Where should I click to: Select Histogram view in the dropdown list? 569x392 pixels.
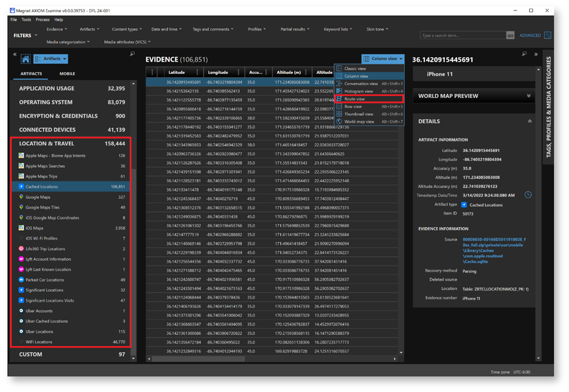pyautogui.click(x=358, y=92)
